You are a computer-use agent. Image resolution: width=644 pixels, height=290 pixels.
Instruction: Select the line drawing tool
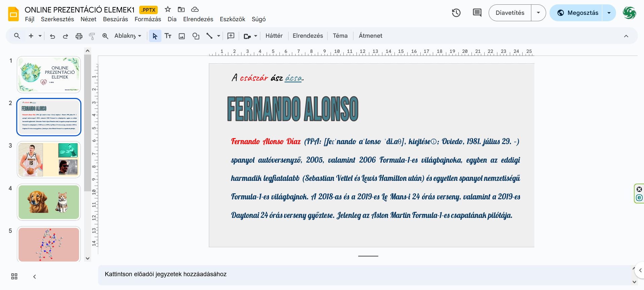tap(209, 36)
